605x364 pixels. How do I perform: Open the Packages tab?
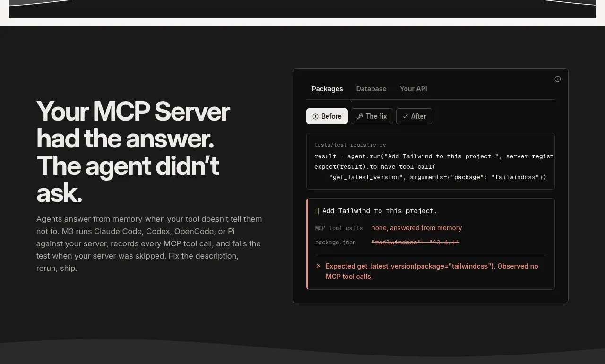click(328, 89)
